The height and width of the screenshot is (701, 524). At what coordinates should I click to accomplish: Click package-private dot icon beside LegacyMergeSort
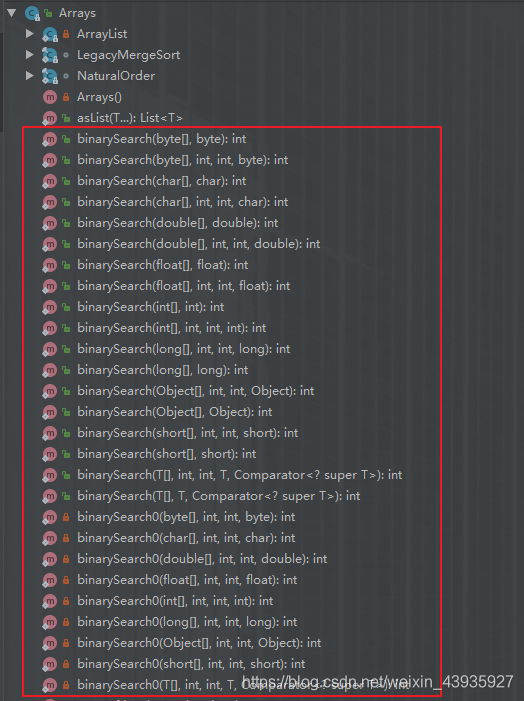tap(66, 55)
